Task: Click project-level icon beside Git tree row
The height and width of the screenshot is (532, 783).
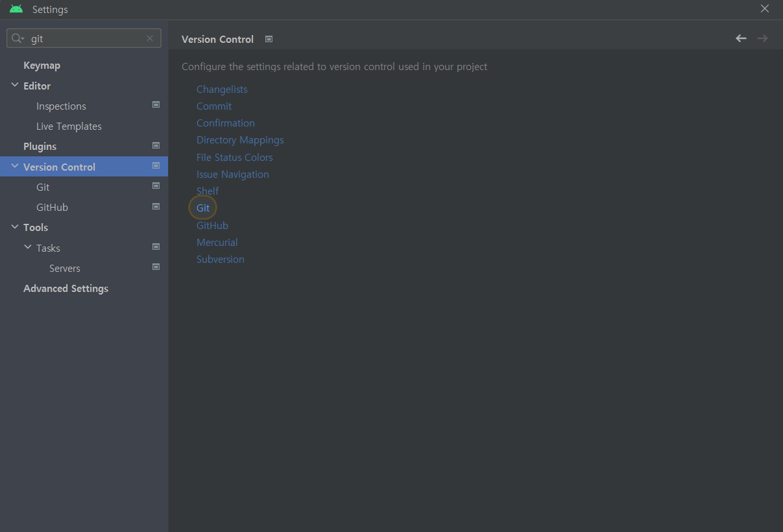Action: (x=156, y=186)
